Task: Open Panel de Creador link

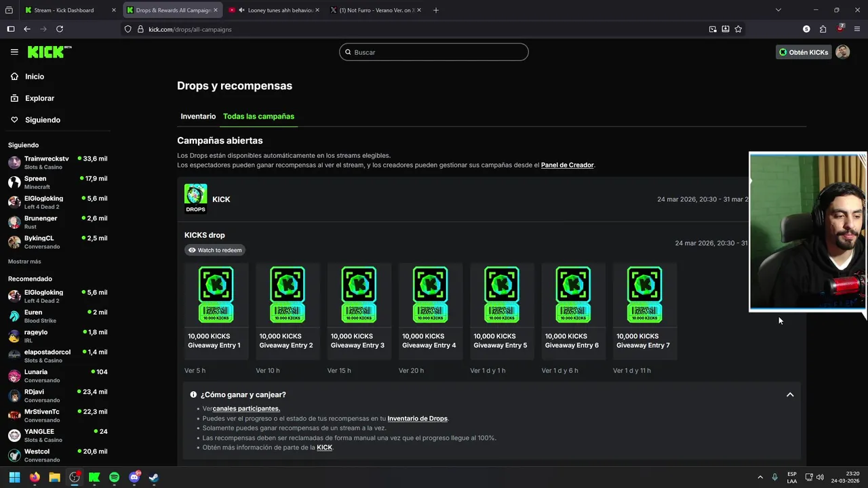Action: 567,165
